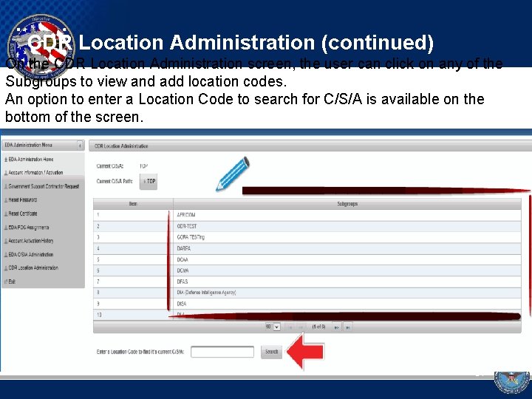Open the DFAS subgroup row
The image size is (532, 399).
click(307, 282)
